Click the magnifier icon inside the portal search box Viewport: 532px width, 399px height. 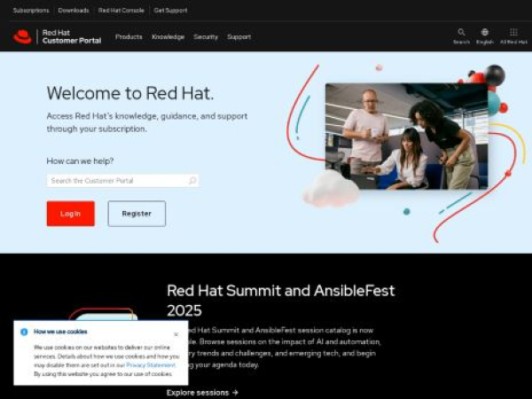coord(192,181)
